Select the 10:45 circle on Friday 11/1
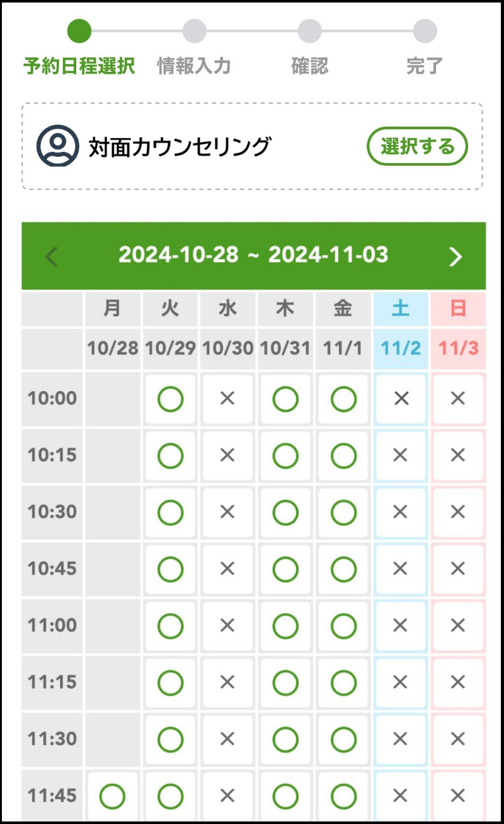This screenshot has width=504, height=824. pos(343,569)
